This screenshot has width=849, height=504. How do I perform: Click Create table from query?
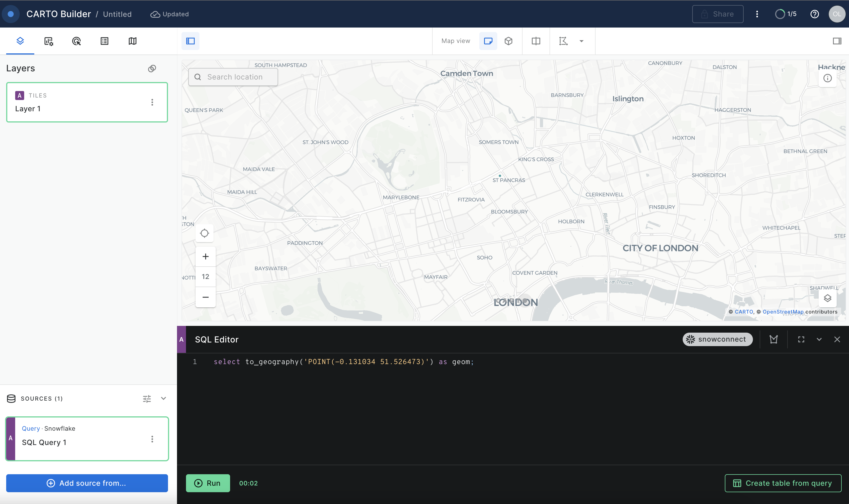coord(782,483)
